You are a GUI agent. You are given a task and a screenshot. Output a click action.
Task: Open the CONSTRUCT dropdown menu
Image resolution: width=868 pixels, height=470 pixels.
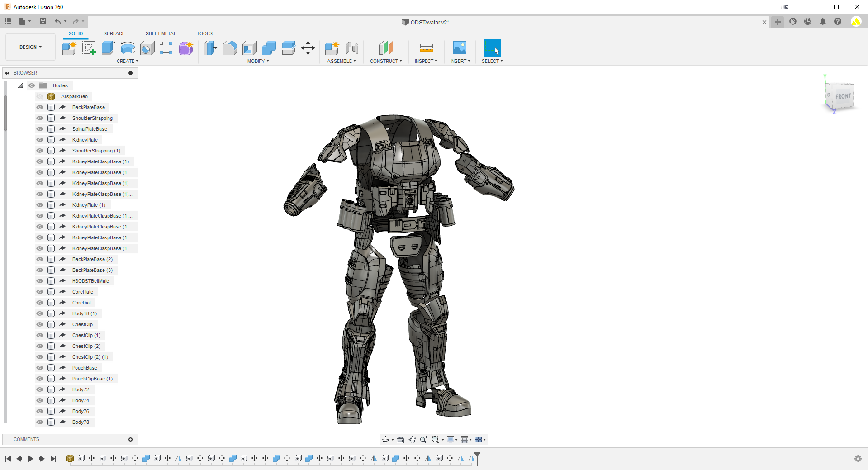tap(386, 61)
